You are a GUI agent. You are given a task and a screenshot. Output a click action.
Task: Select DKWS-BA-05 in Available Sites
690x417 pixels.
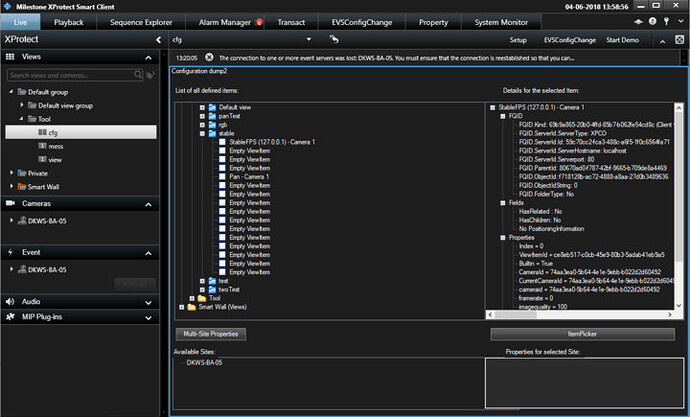click(204, 362)
